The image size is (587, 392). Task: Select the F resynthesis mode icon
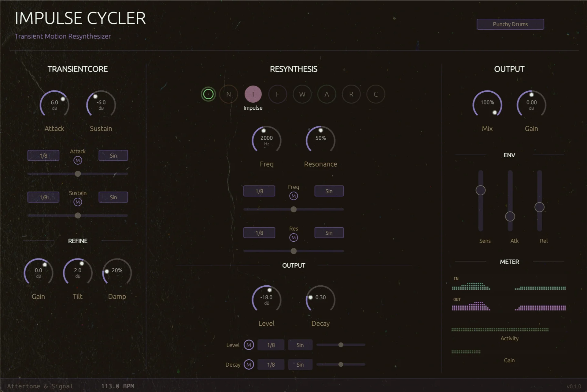(277, 94)
